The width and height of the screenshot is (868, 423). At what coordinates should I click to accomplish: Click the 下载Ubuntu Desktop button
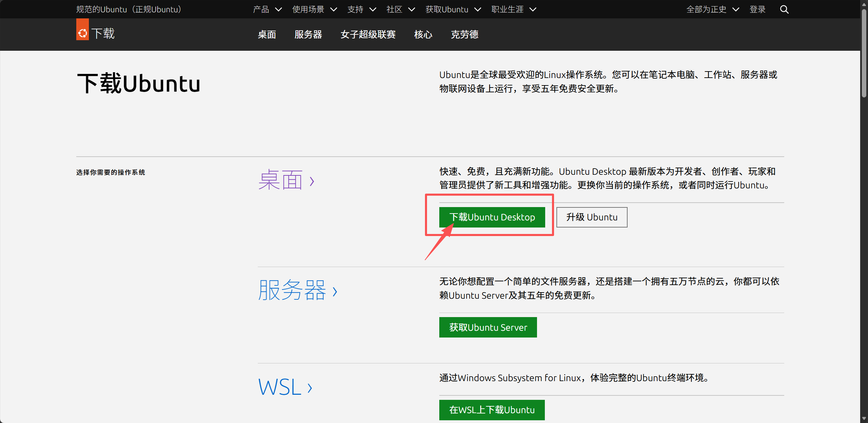492,217
